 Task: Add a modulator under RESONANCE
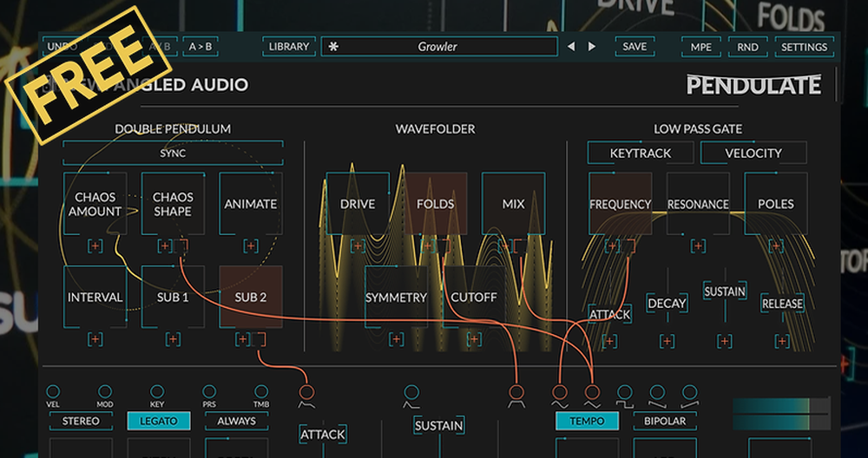(x=698, y=246)
